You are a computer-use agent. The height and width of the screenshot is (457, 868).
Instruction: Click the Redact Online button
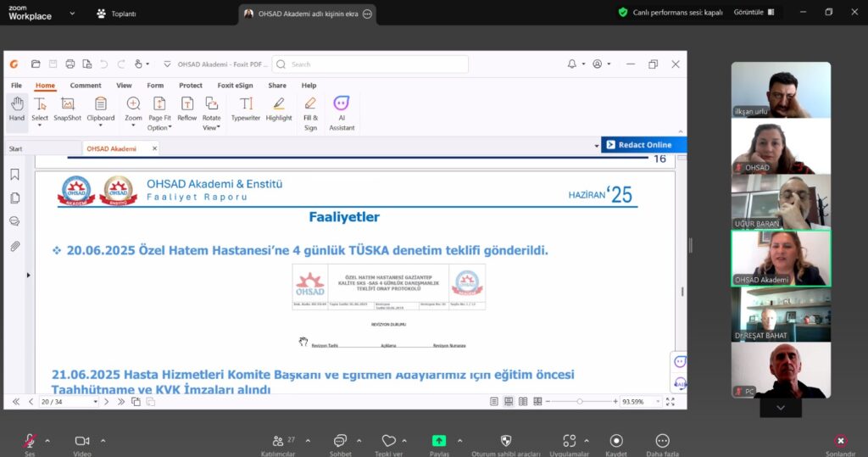(x=643, y=145)
